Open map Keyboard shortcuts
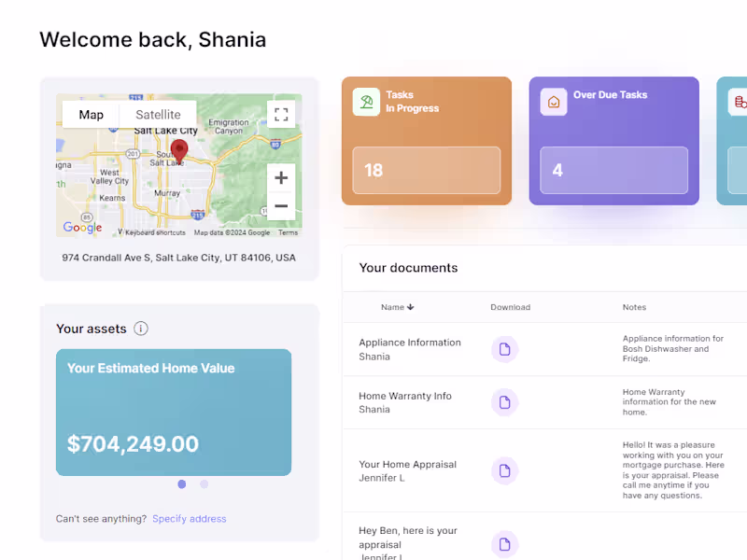 click(x=155, y=232)
